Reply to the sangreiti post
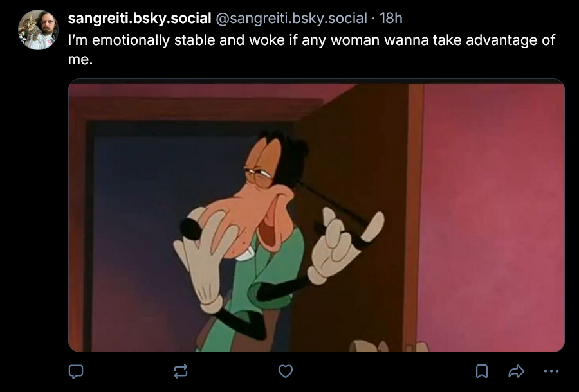Viewport: 579px width, 392px height. 76,371
